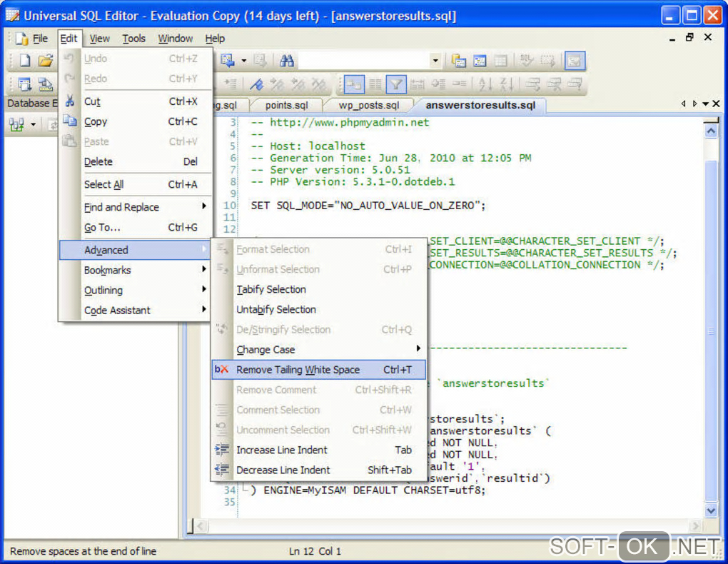Click the database objects window icon
The width and height of the screenshot is (728, 564).
tap(459, 61)
